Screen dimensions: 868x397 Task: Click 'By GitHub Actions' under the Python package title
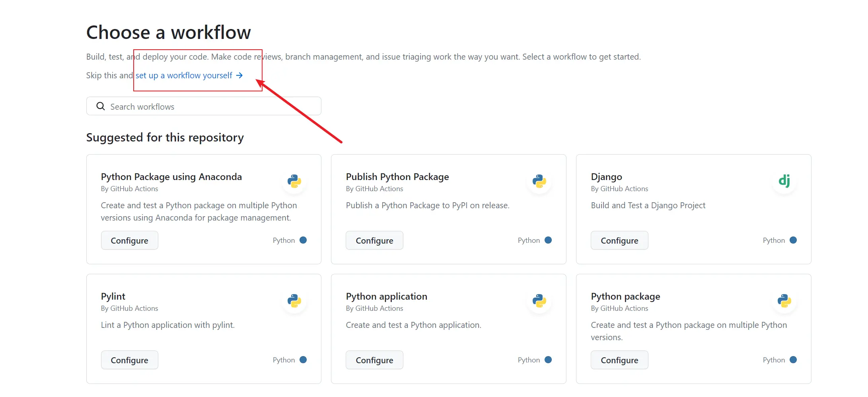tap(619, 308)
